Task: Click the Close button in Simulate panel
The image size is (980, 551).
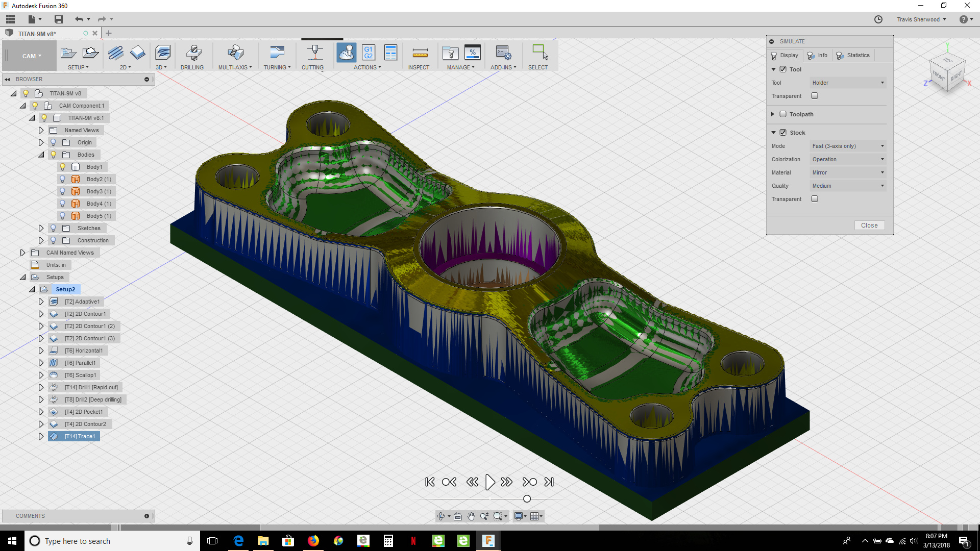Action: [x=869, y=225]
